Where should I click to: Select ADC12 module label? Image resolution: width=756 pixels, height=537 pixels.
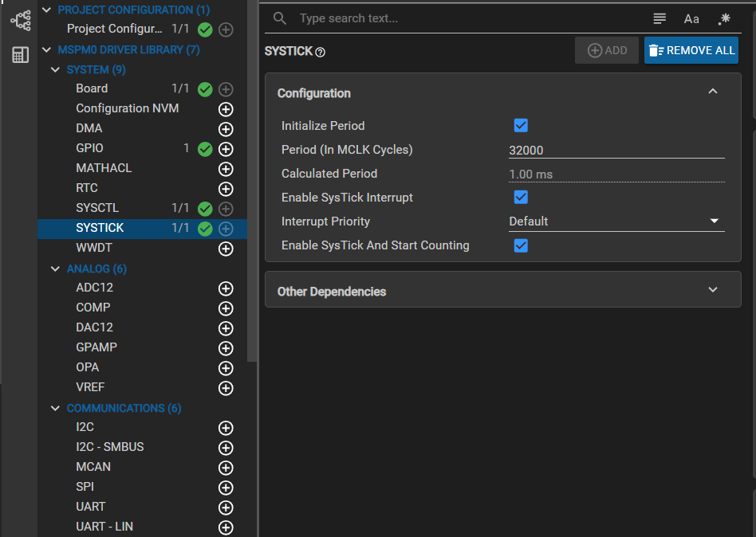point(94,288)
